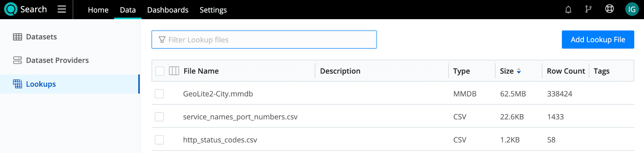Open the hamburger navigation menu

(62, 9)
